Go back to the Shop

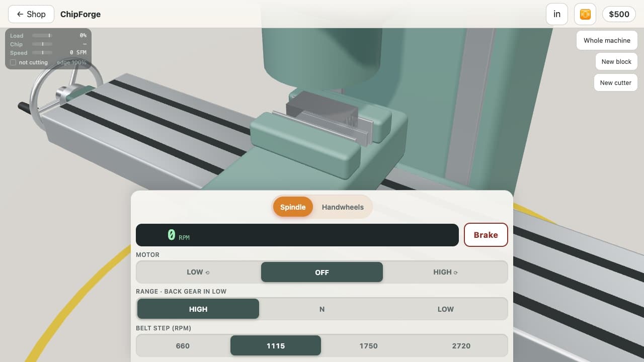(x=31, y=14)
